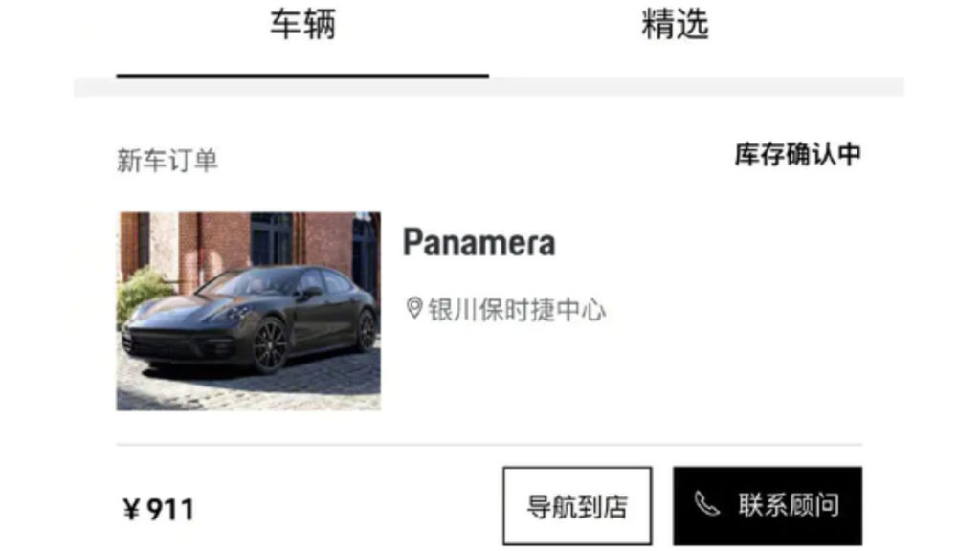Click the 联系顾问 button label
The width and height of the screenshot is (980, 551).
[x=789, y=505]
